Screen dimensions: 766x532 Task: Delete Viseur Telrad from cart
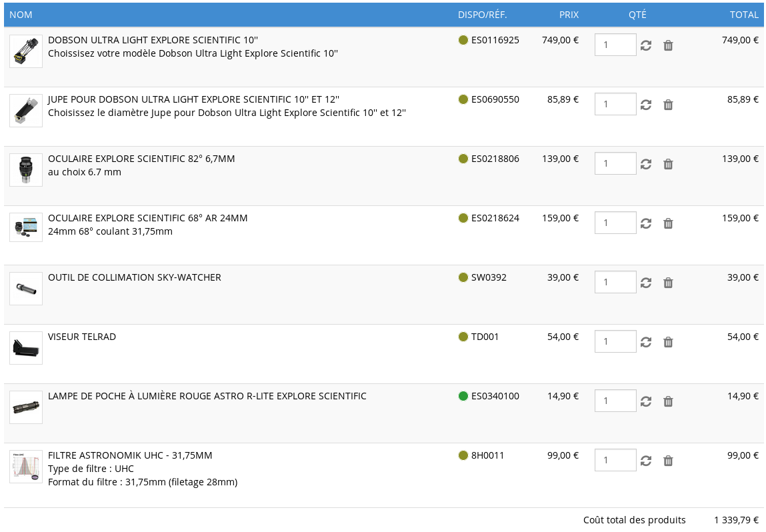tap(668, 342)
